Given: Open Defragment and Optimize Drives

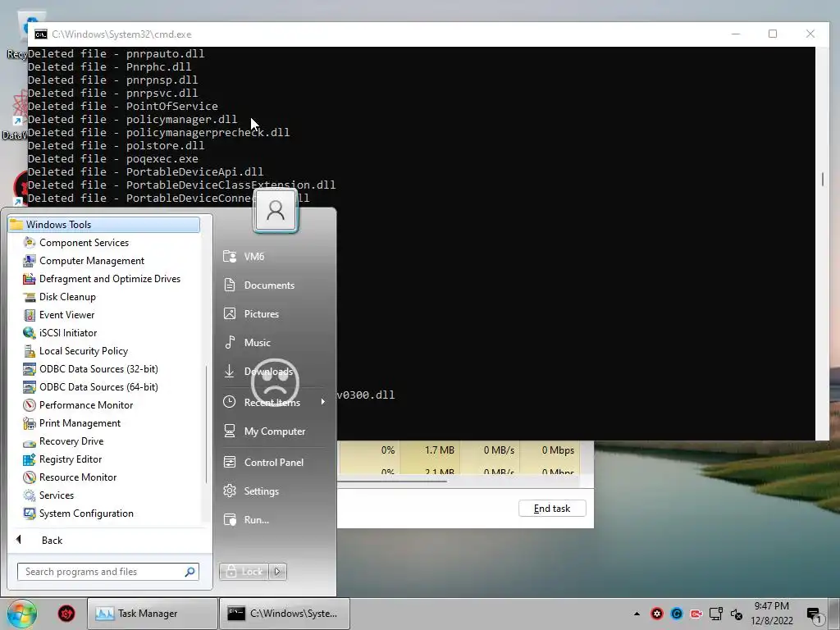Looking at the screenshot, I should (x=109, y=279).
